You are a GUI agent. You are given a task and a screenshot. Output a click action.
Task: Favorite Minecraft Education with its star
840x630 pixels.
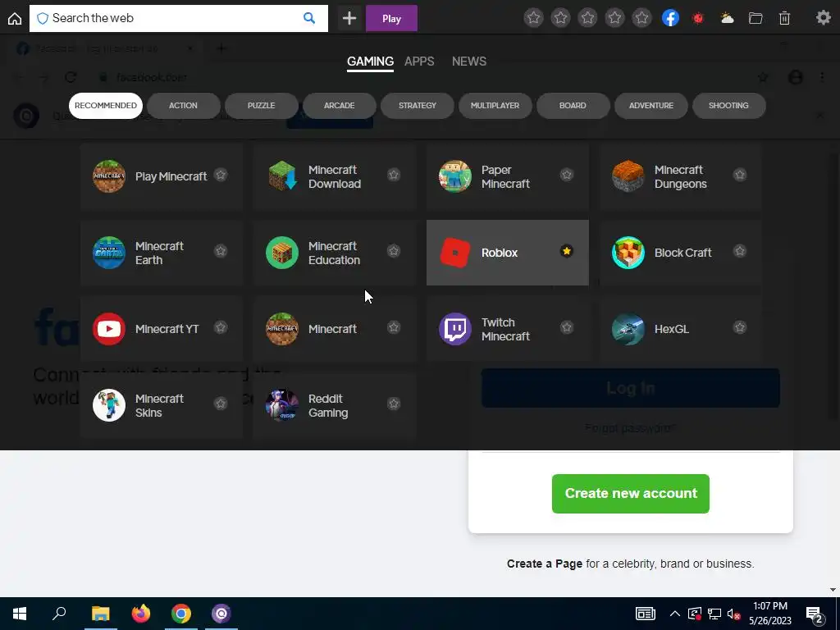394,251
